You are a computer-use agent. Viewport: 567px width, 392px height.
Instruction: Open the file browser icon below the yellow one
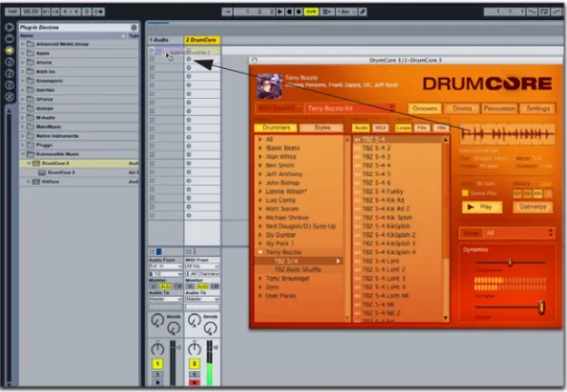click(10, 61)
